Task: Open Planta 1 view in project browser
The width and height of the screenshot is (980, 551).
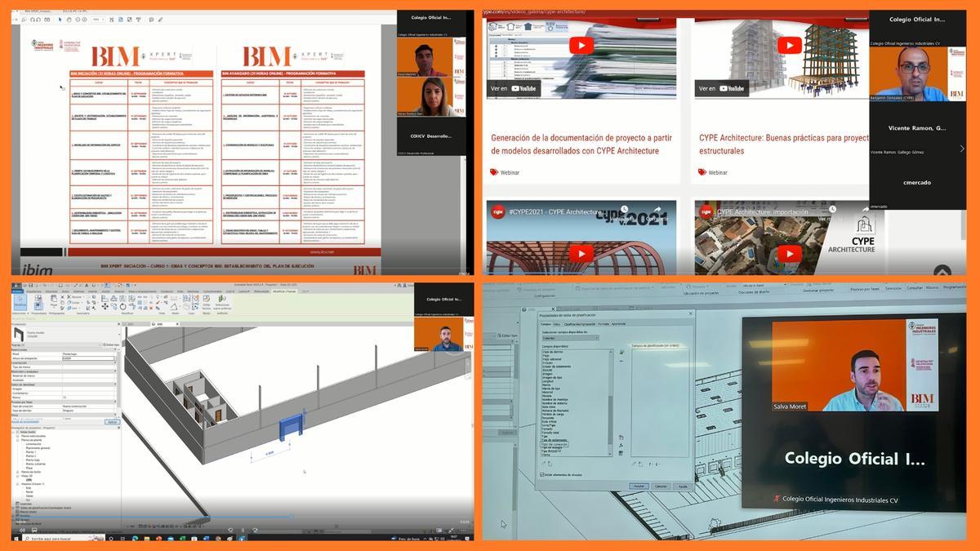Action: (32, 452)
